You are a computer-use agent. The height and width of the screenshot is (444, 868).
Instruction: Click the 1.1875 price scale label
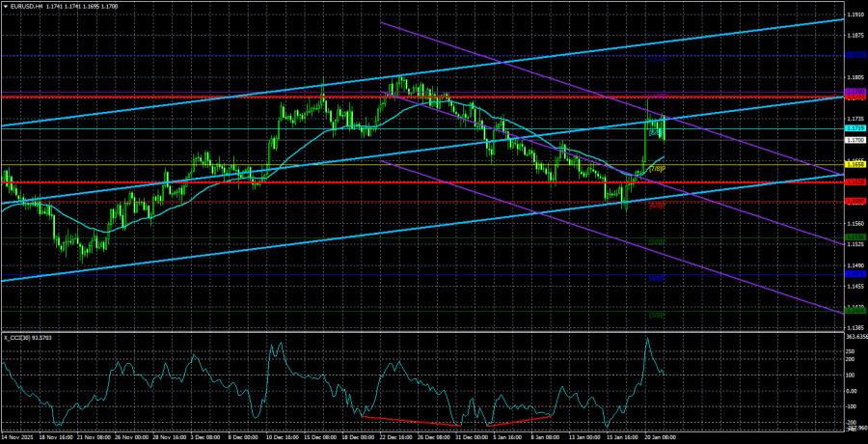(855, 37)
